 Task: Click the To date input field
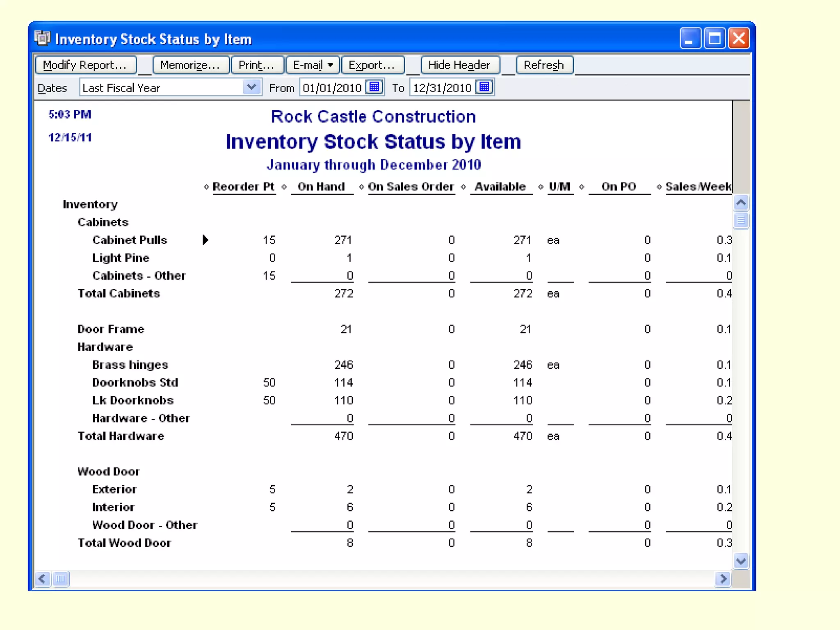pos(442,88)
